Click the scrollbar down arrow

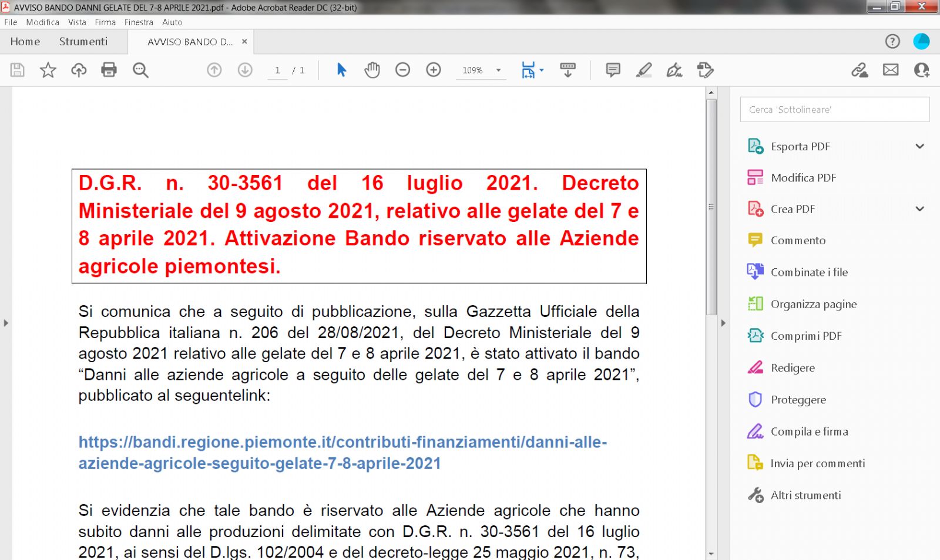[x=711, y=554]
